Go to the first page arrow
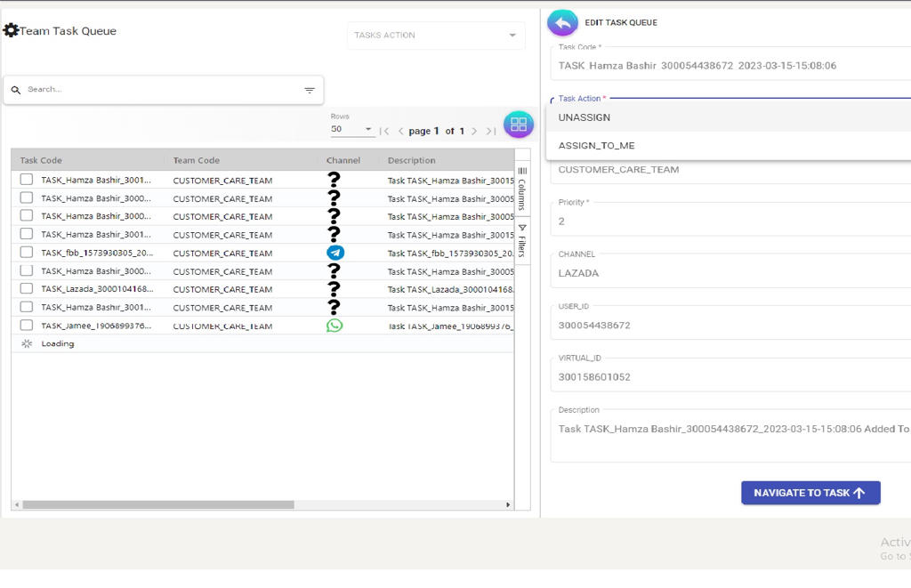Viewport: 911px width, 588px height. click(x=384, y=132)
